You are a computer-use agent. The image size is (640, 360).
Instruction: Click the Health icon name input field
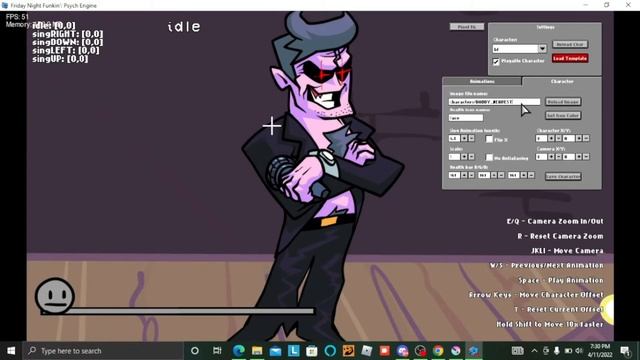coord(466,118)
